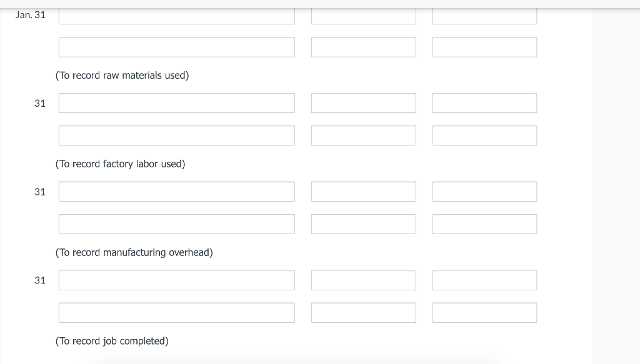640x364 pixels.
Task: Click second-line account field of manufacturing overhead entry
Action: tap(176, 224)
